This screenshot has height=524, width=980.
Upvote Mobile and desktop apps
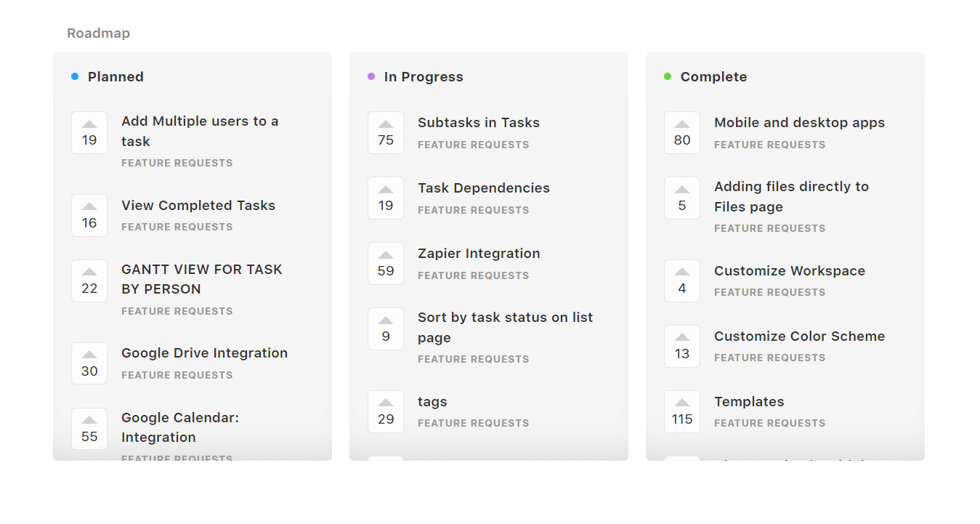(682, 132)
